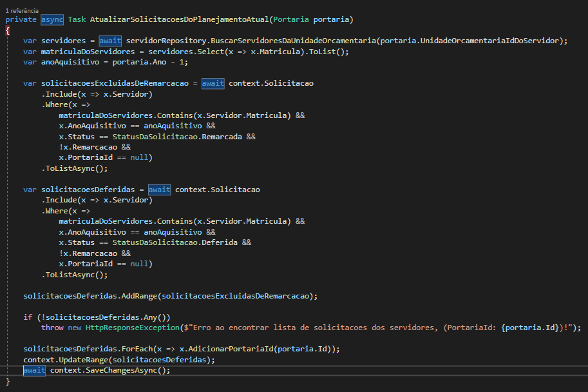Open the '1 referência' CodeLens link
The height and width of the screenshot is (392, 588).
pos(22,10)
